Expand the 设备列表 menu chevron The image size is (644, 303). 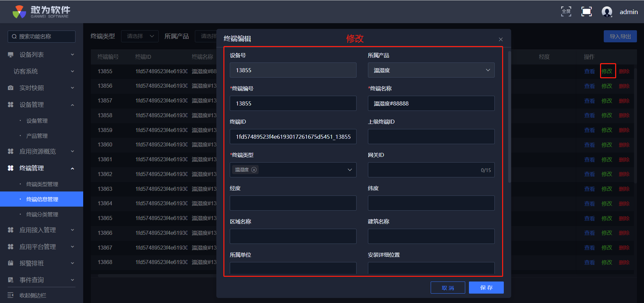pos(72,55)
